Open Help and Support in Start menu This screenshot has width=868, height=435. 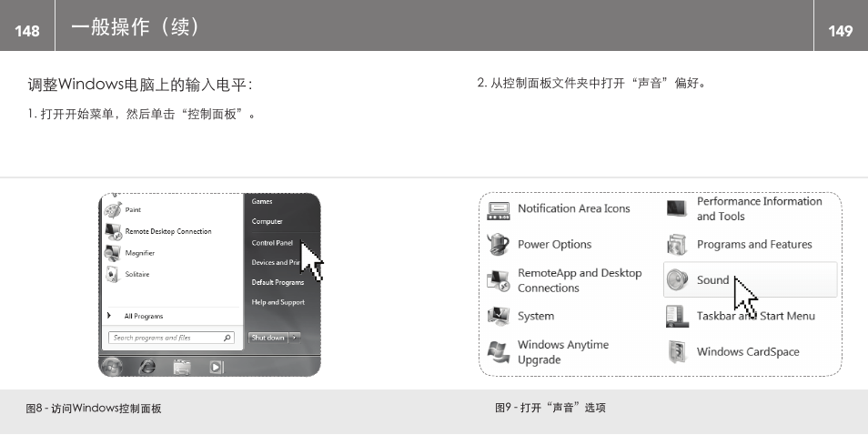pos(278,302)
